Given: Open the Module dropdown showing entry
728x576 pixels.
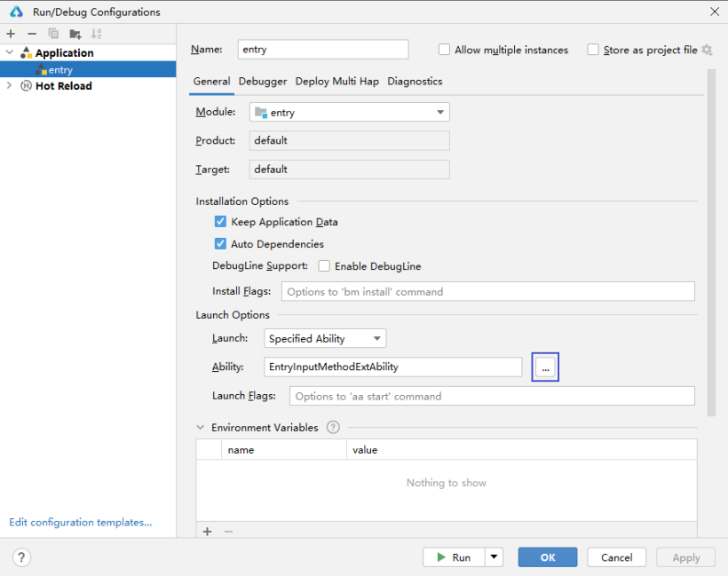Looking at the screenshot, I should [x=350, y=112].
